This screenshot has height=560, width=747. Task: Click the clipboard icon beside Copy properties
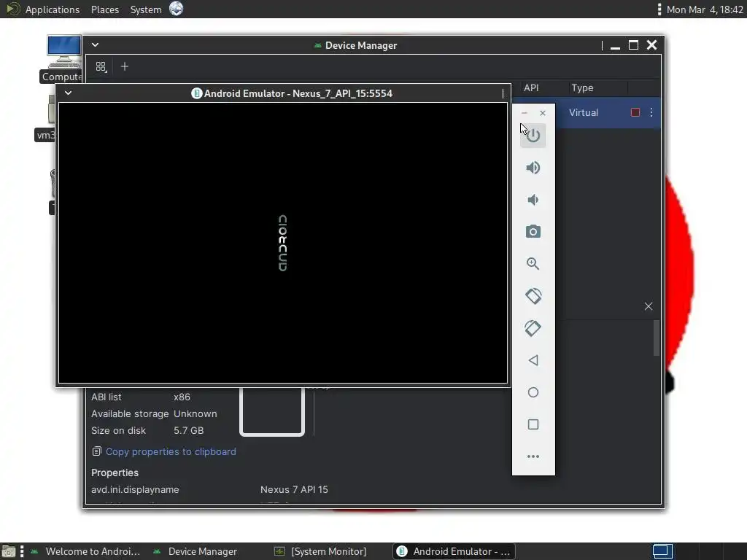97,451
